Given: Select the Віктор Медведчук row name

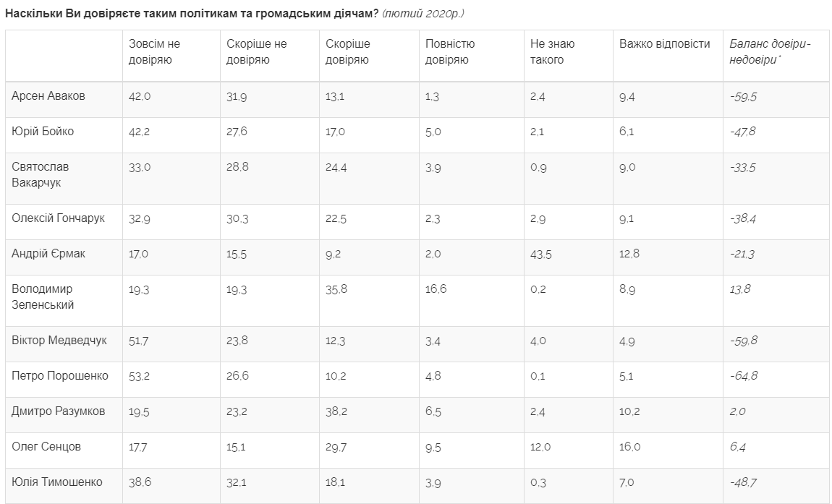Looking at the screenshot, I should click(x=59, y=340).
